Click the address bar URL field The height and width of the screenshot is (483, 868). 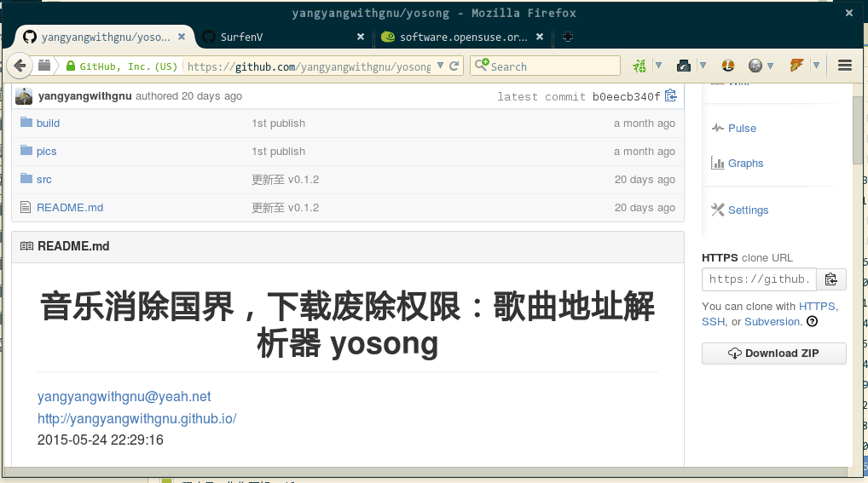pos(309,66)
